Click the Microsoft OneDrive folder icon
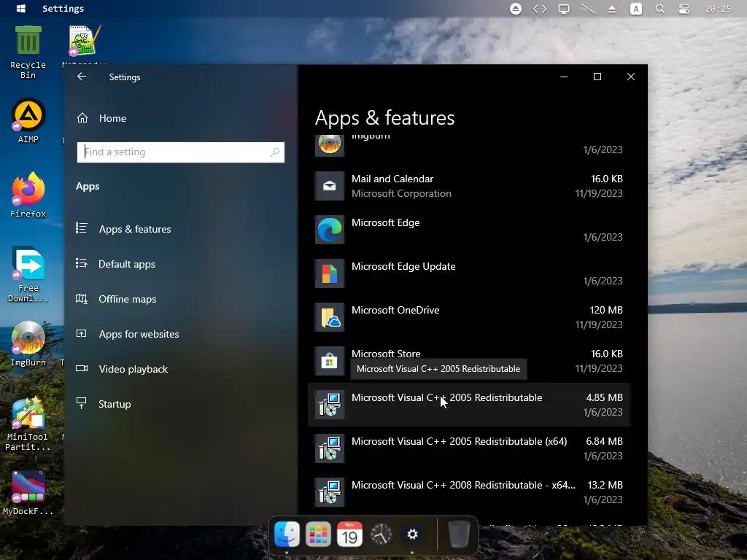747x560 pixels. tap(329, 317)
